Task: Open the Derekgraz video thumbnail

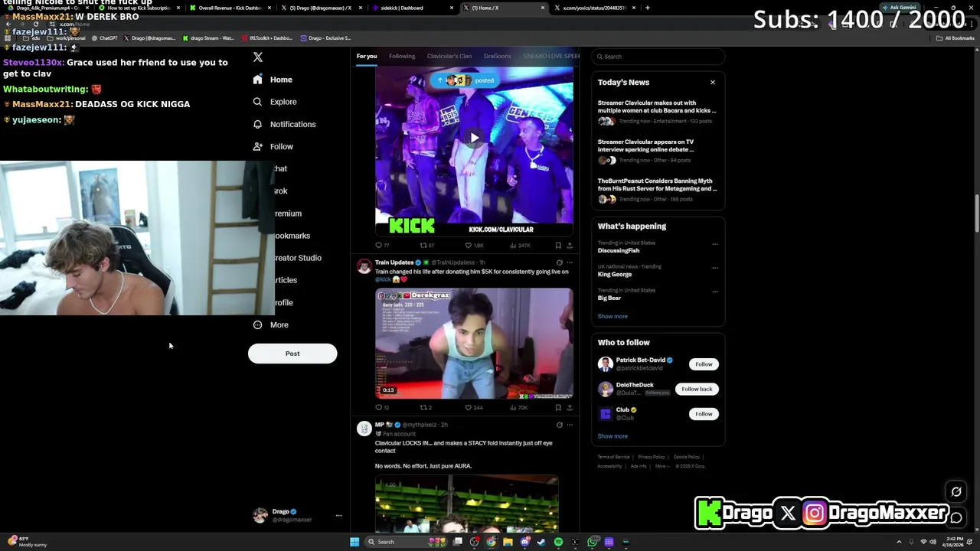Action: [474, 344]
